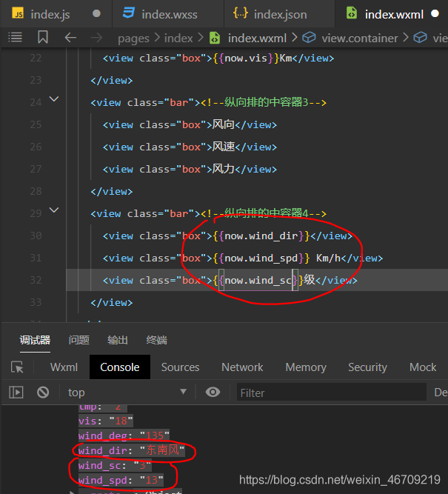
Task: Select the index.wxml editor tab
Action: coord(391,14)
